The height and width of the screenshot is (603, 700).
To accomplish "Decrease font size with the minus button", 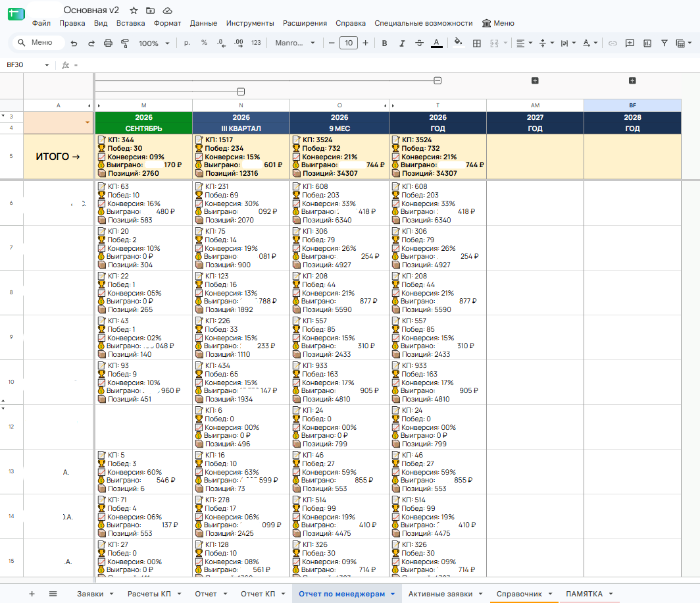I will click(332, 43).
